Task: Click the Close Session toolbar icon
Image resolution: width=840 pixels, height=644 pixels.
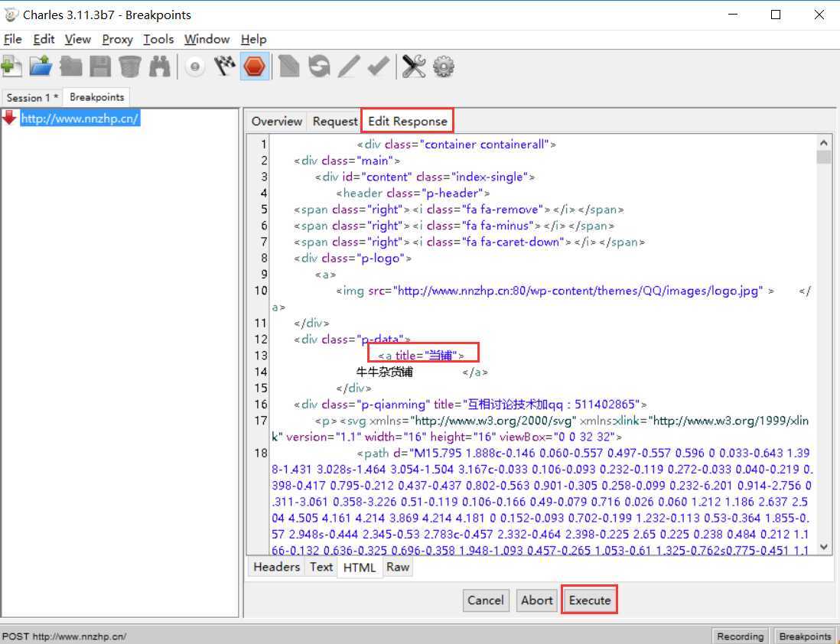Action: coord(70,67)
